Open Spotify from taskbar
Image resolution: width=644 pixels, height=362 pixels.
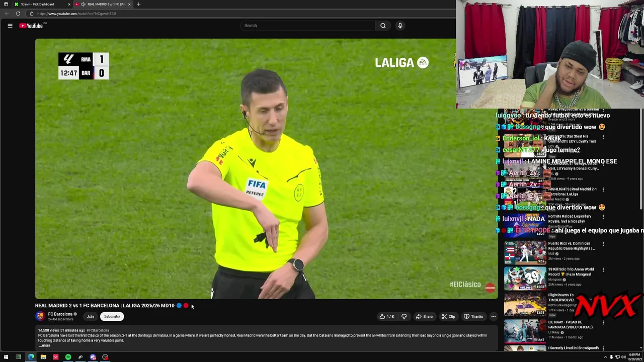click(68, 357)
